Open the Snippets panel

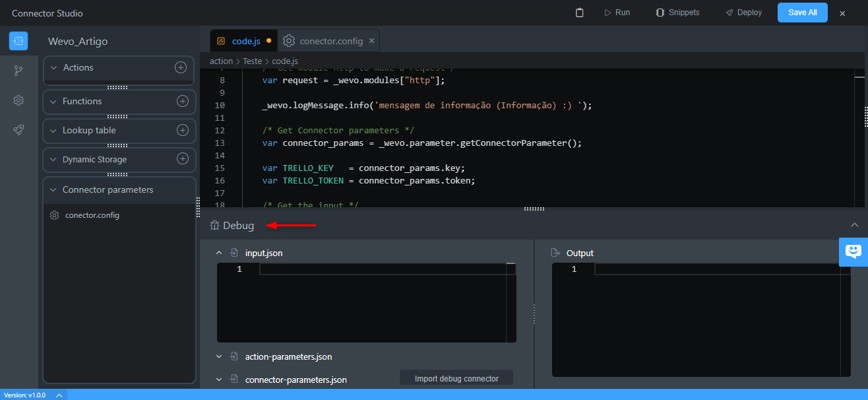(x=677, y=12)
